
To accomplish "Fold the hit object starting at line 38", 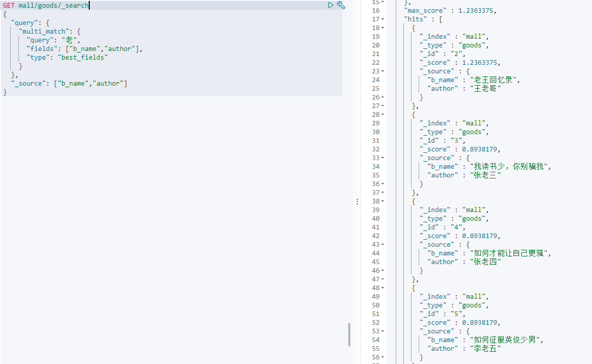I will (x=383, y=201).
